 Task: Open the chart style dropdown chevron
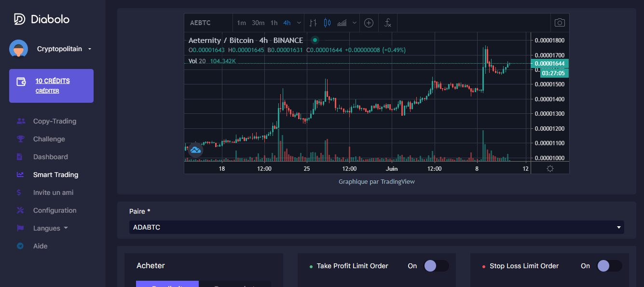(x=355, y=23)
